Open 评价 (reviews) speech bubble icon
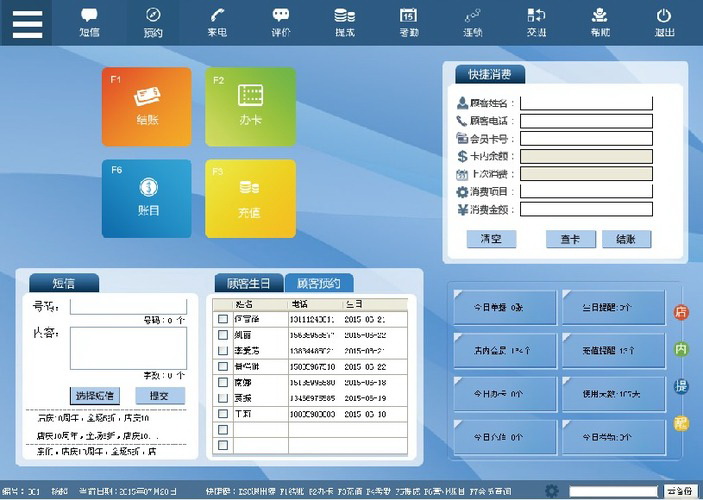This screenshot has width=703, height=500. coord(281,22)
